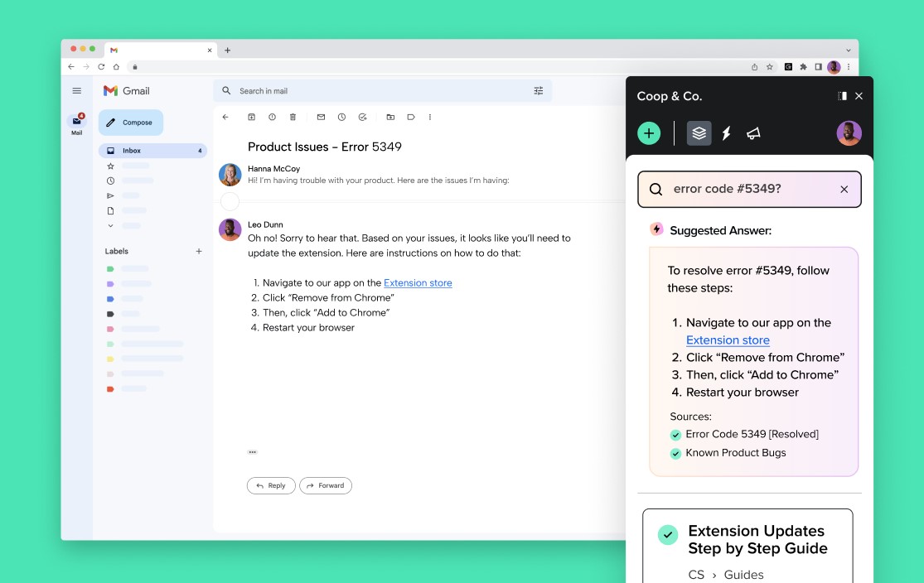The image size is (924, 583).
Task: Expand tab search chevron in tab strip
Action: pos(849,50)
